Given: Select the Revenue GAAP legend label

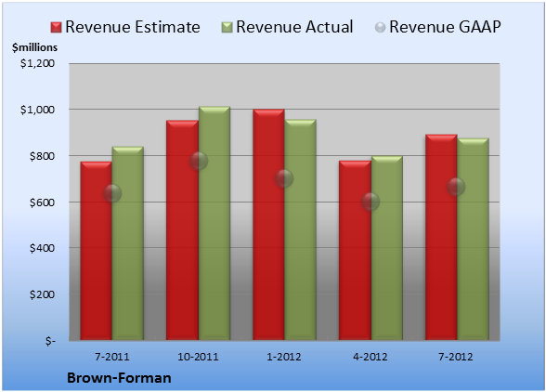Looking at the screenshot, I should tap(445, 27).
